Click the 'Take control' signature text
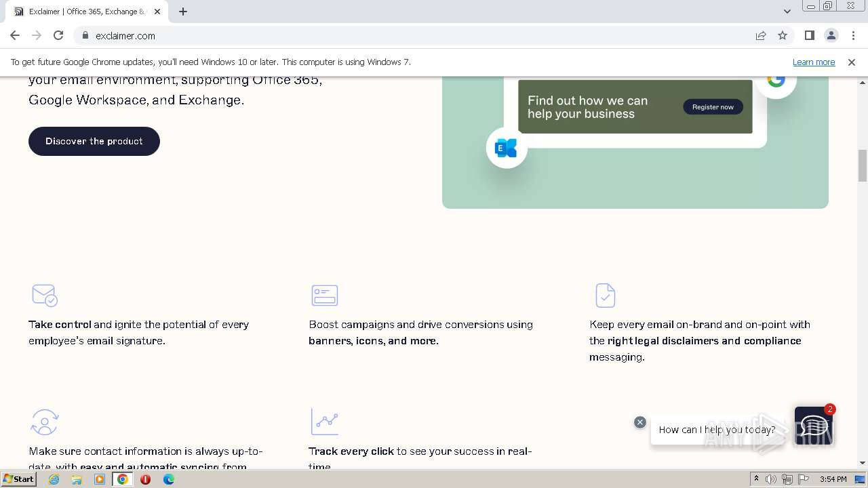The image size is (868, 488). click(60, 325)
